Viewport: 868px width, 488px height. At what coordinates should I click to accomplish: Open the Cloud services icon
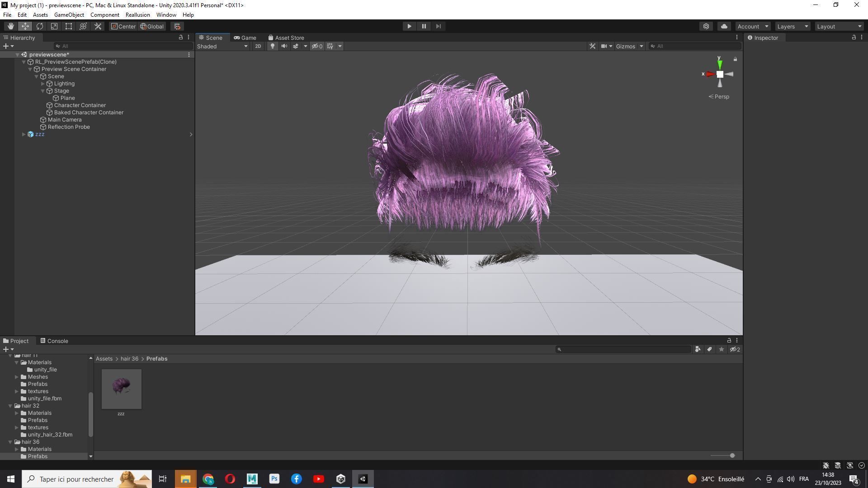(724, 26)
